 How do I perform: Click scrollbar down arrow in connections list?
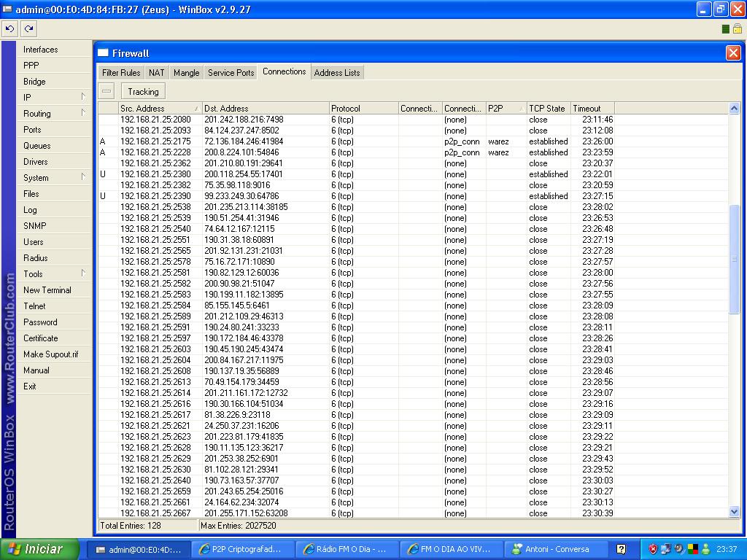[734, 512]
